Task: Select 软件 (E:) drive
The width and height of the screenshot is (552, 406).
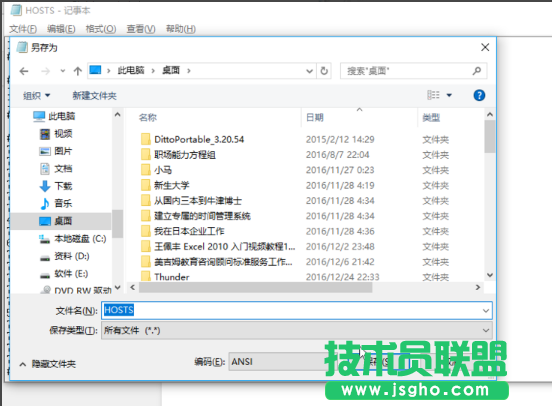Action: (x=71, y=274)
